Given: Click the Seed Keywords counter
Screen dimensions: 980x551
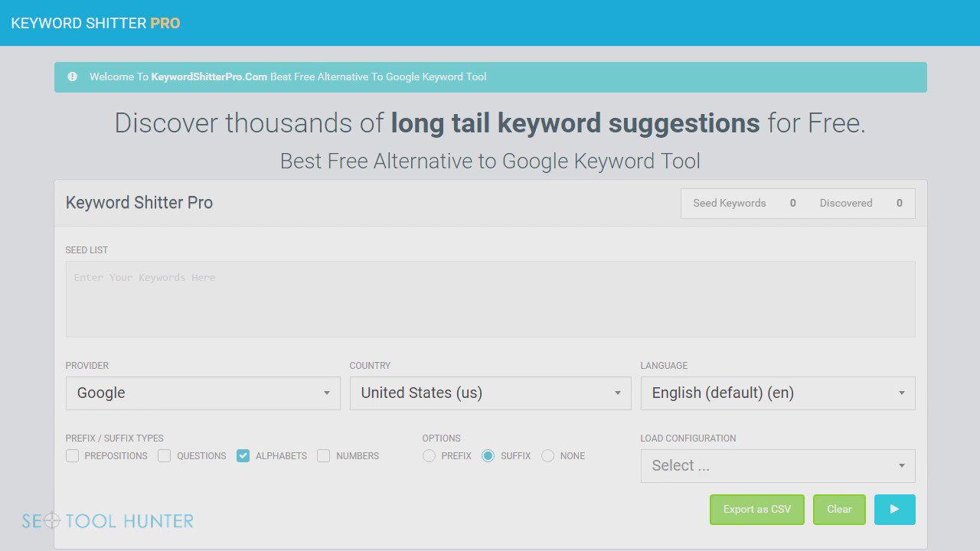Looking at the screenshot, I should tap(744, 204).
